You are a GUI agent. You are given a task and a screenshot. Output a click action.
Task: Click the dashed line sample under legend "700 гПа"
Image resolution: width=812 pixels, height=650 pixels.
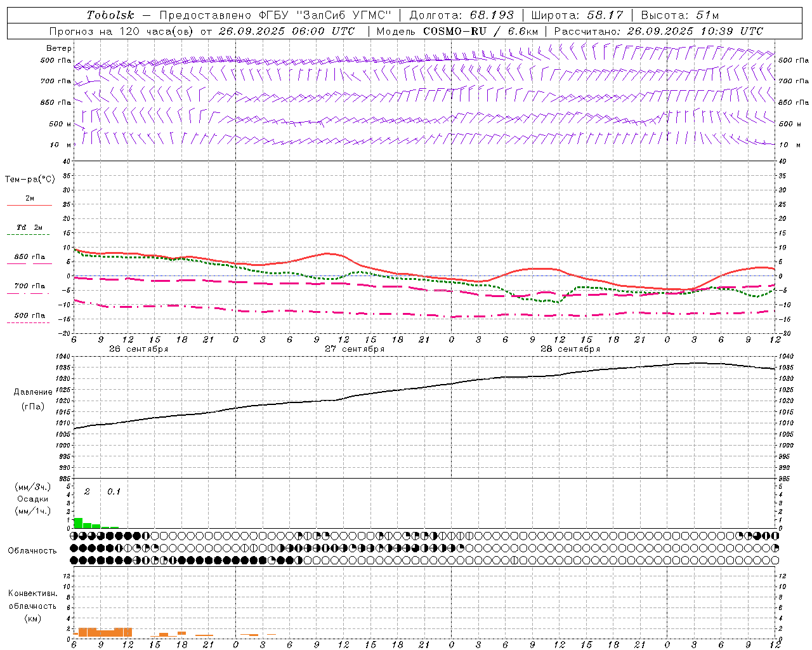(x=29, y=293)
